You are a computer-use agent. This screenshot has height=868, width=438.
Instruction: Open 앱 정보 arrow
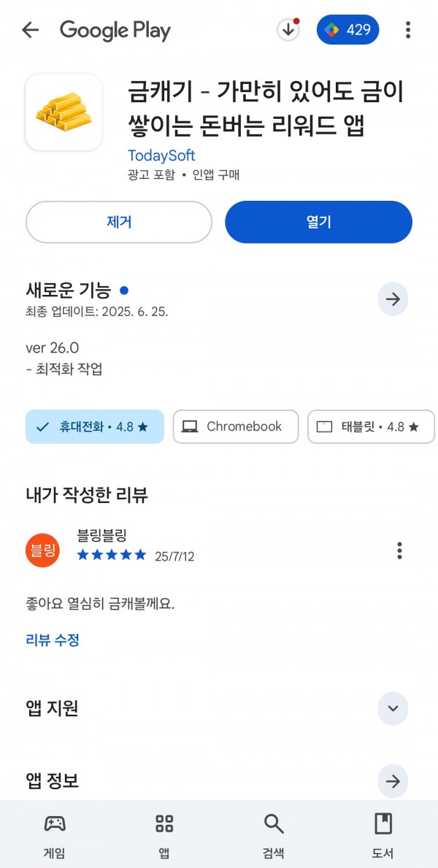tap(393, 781)
